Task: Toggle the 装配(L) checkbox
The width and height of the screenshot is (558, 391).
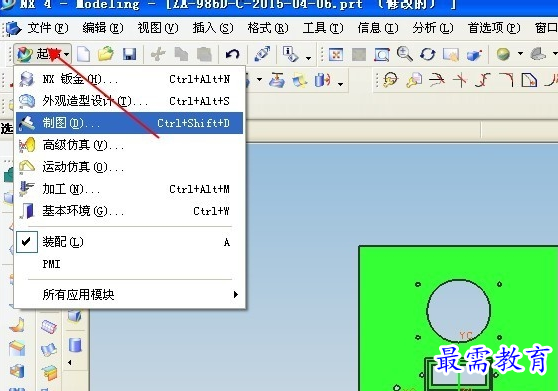Action: click(27, 242)
